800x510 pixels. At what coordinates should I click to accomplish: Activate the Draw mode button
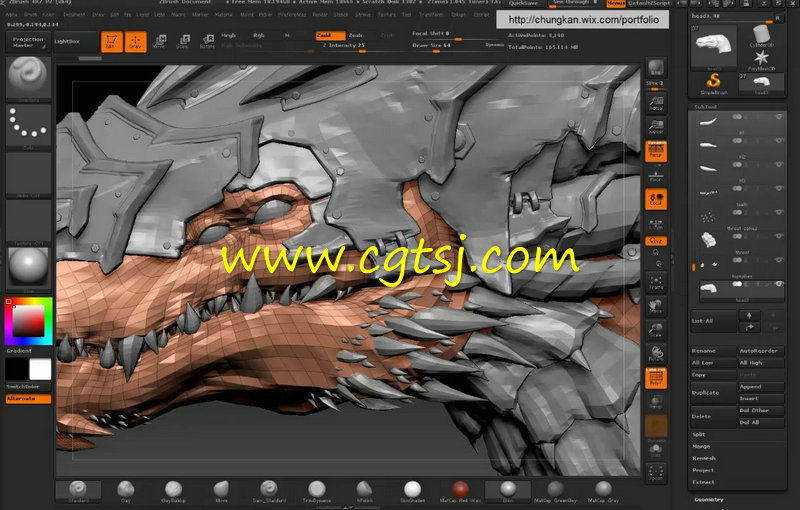point(135,42)
